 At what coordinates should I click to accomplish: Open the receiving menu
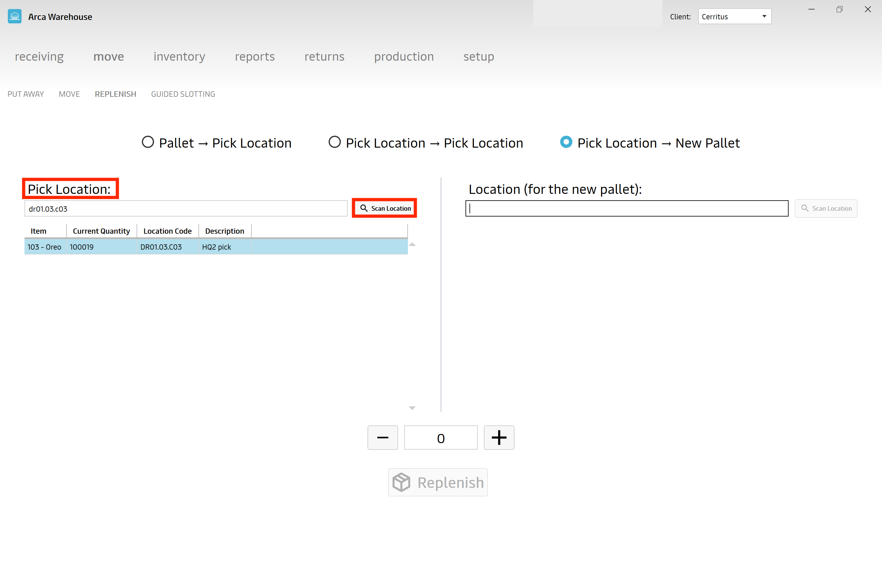(x=40, y=56)
